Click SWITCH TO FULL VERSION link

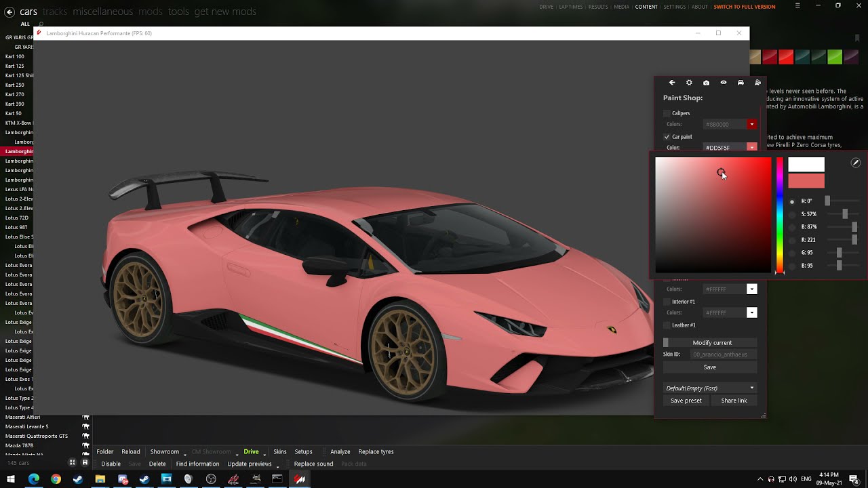point(745,7)
